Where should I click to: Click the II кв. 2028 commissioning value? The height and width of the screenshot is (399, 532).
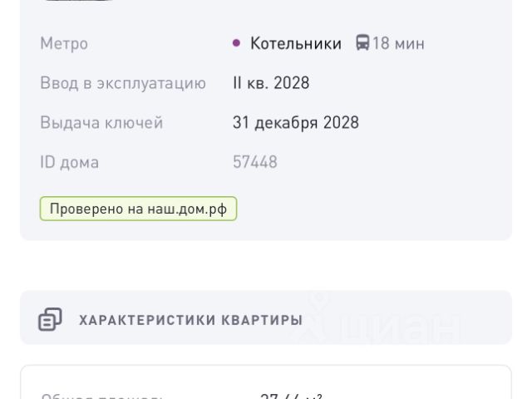coord(271,83)
